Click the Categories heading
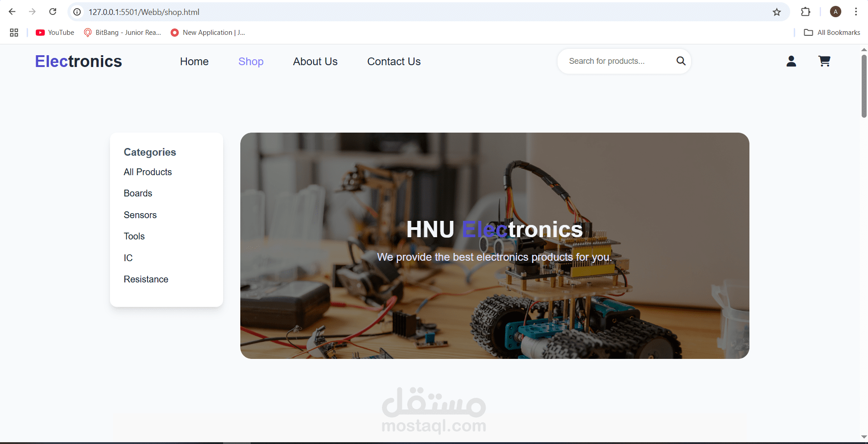Image resolution: width=868 pixels, height=444 pixels. point(150,152)
